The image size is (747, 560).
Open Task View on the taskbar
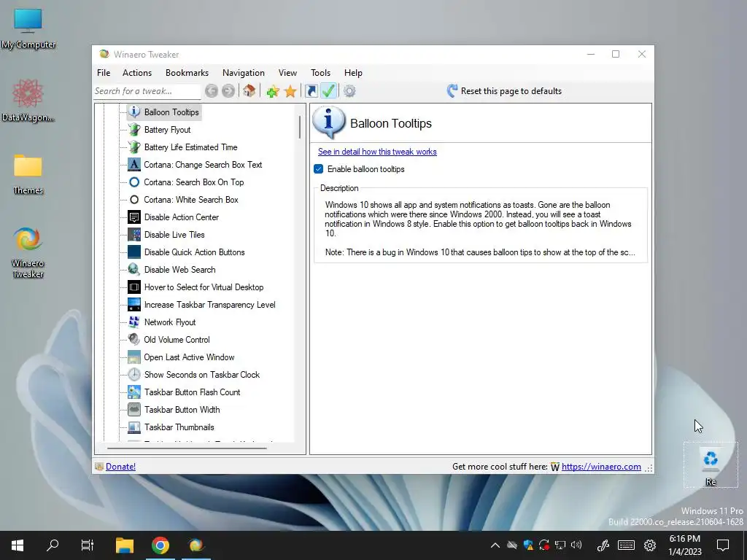click(x=88, y=545)
